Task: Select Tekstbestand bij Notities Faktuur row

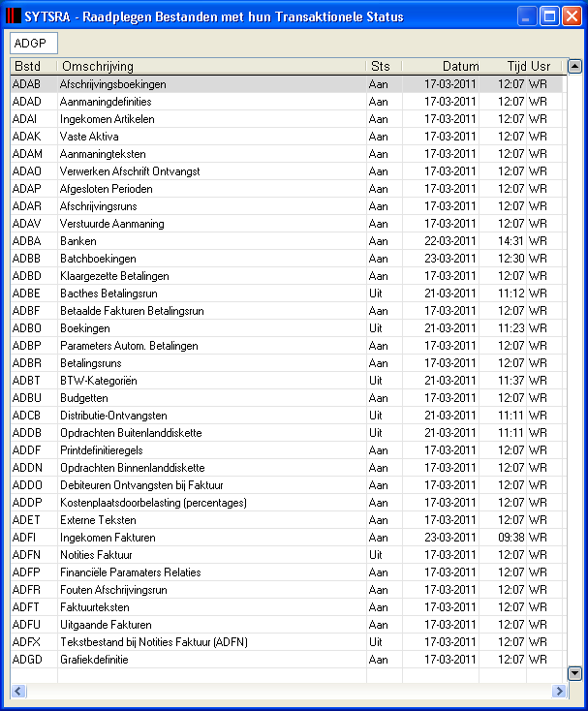Action: pos(287,642)
